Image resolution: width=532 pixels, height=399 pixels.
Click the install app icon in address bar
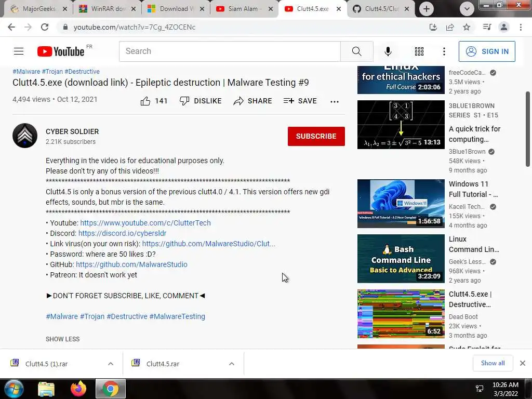click(x=433, y=27)
